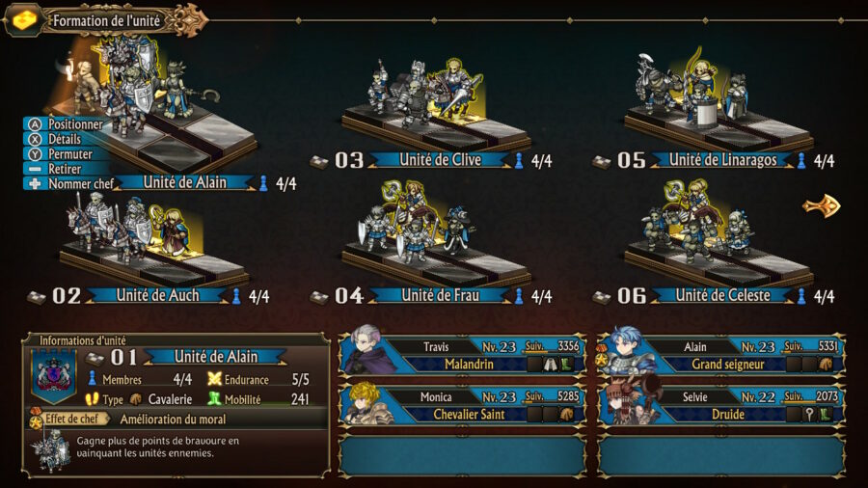This screenshot has width=868, height=488.
Task: Select the Positionner A-button option
Action: click(x=66, y=124)
